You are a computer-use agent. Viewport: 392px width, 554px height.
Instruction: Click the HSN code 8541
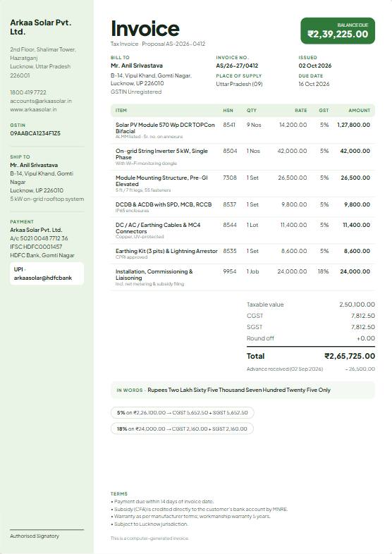pos(229,125)
